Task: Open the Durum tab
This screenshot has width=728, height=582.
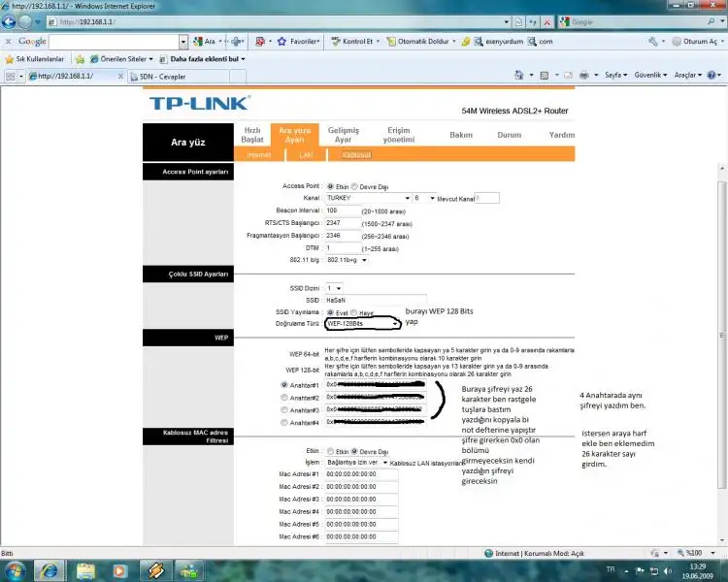Action: (510, 135)
